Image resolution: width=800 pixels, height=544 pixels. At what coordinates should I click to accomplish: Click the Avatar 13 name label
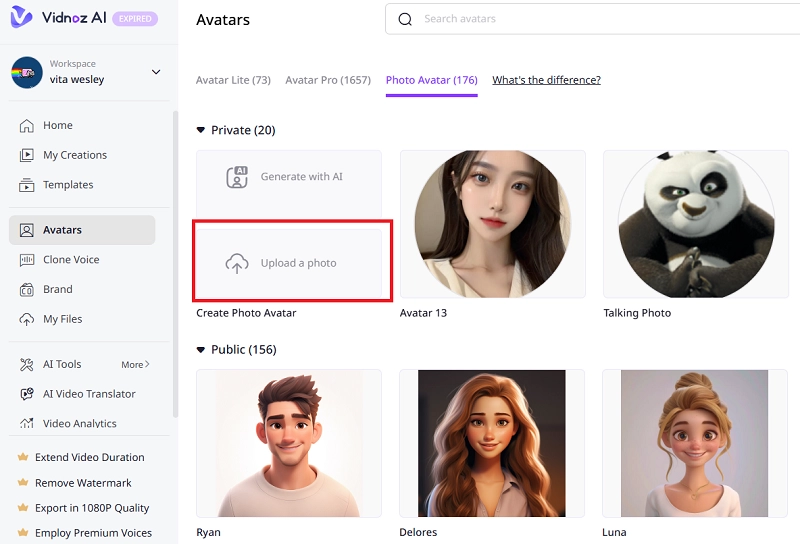point(423,313)
